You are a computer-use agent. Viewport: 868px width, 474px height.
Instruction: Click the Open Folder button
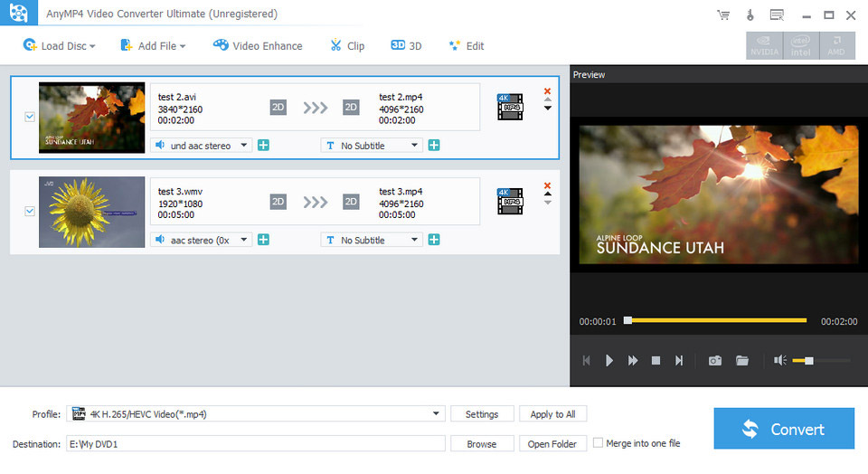tap(552, 444)
